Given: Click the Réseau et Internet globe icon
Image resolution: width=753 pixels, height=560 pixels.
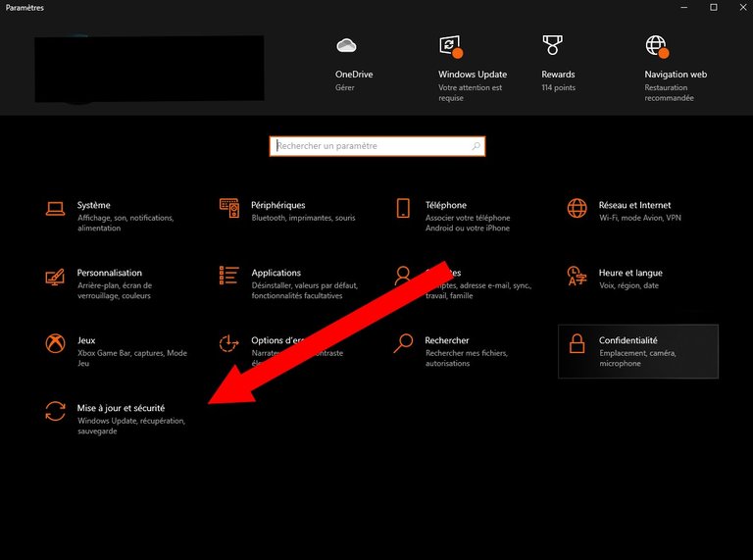Looking at the screenshot, I should point(577,209).
